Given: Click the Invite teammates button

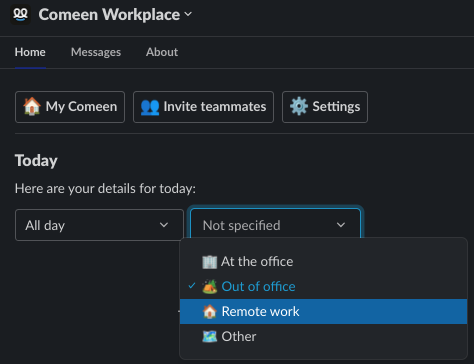Looking at the screenshot, I should click(203, 107).
